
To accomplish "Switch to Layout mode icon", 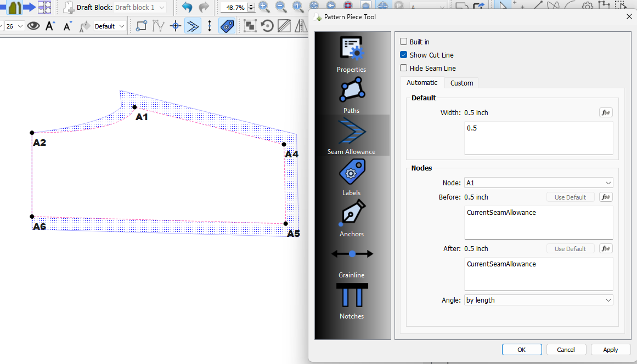I will pos(44,7).
